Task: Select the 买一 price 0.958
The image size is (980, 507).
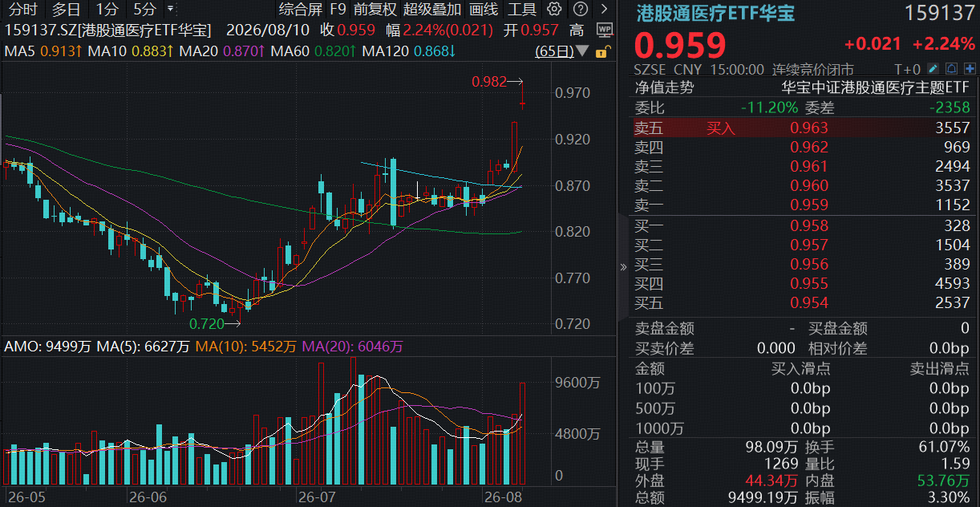Action: click(x=809, y=225)
